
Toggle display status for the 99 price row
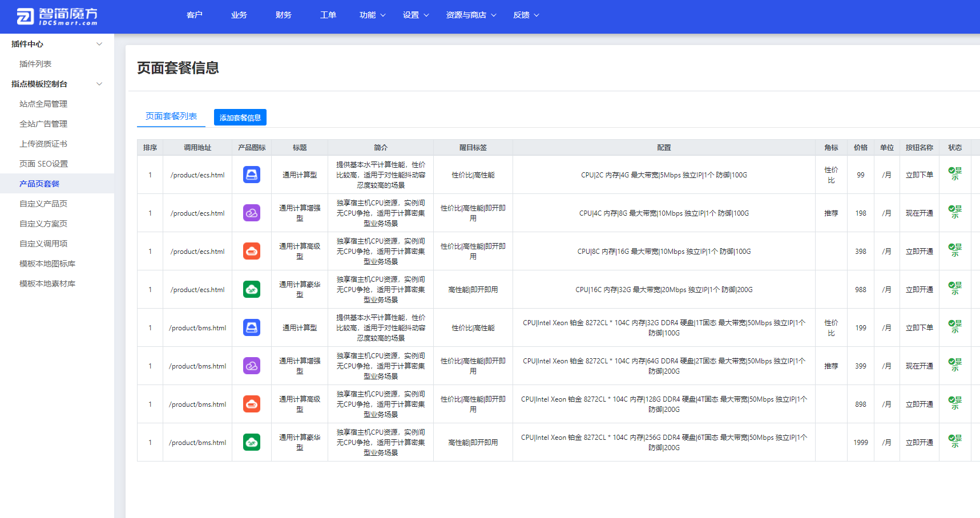955,174
